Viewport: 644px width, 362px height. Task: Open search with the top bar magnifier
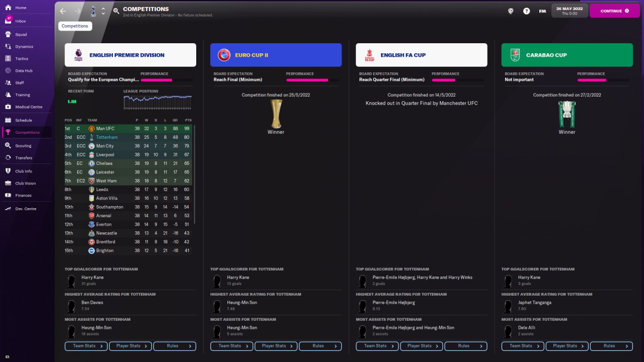116,11
